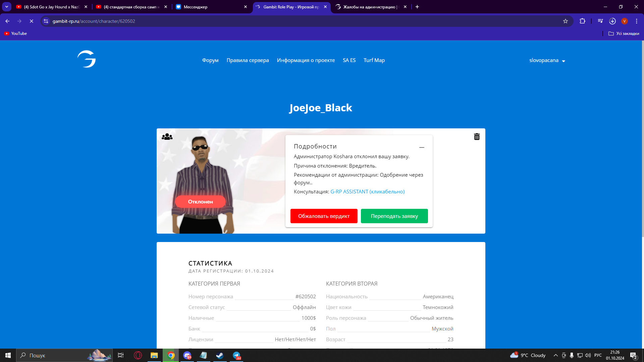Screen dimensions: 644x362
Task: Collapse the Подробности details panel
Action: coord(422,147)
